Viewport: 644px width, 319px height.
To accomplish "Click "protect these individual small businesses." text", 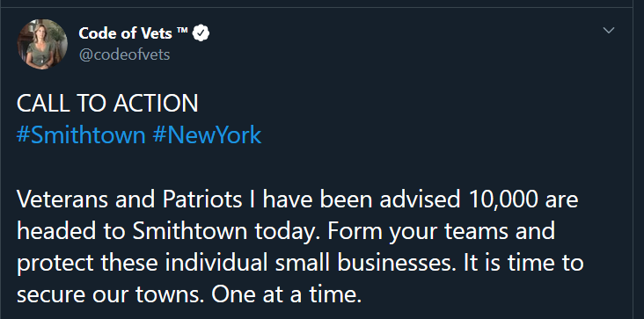I will click(x=237, y=263).
